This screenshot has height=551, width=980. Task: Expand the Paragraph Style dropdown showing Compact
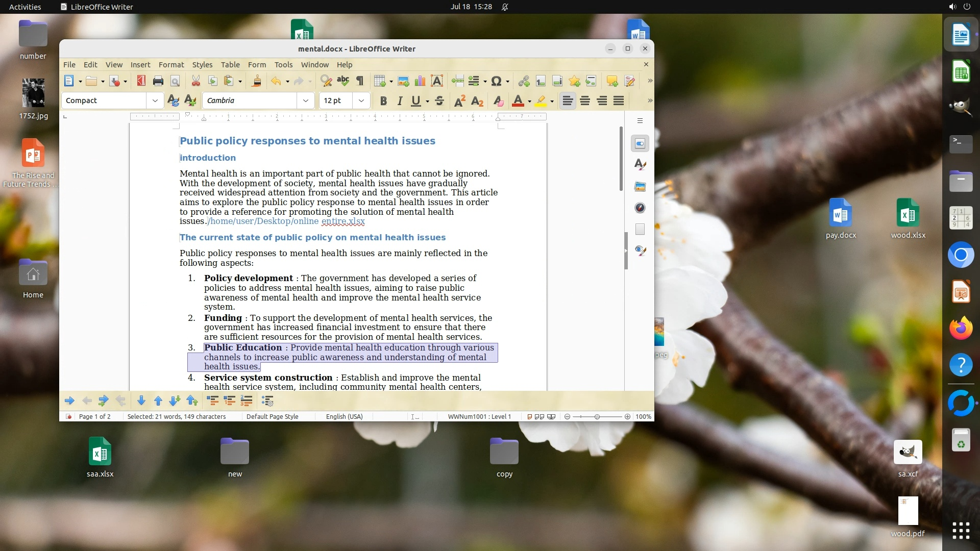(155, 101)
